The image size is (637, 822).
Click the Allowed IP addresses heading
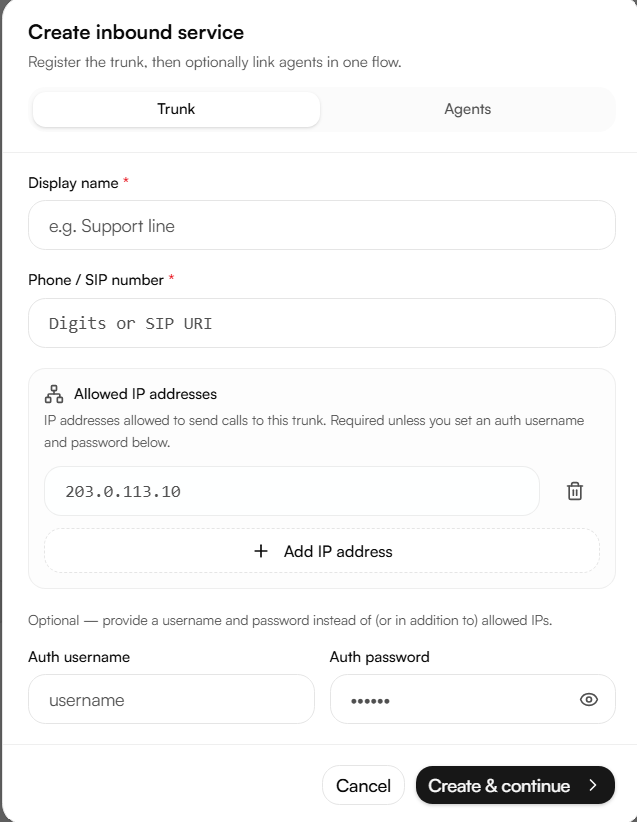pyautogui.click(x=145, y=394)
